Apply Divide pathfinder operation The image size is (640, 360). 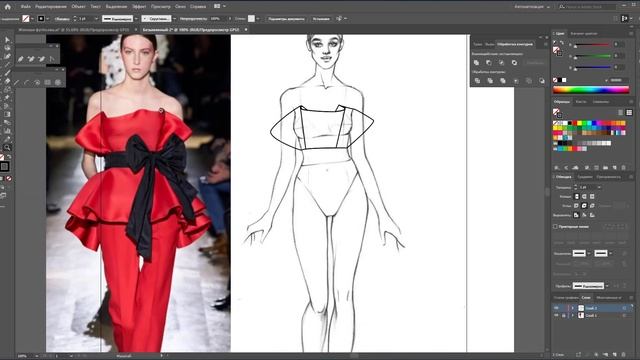pyautogui.click(x=477, y=81)
